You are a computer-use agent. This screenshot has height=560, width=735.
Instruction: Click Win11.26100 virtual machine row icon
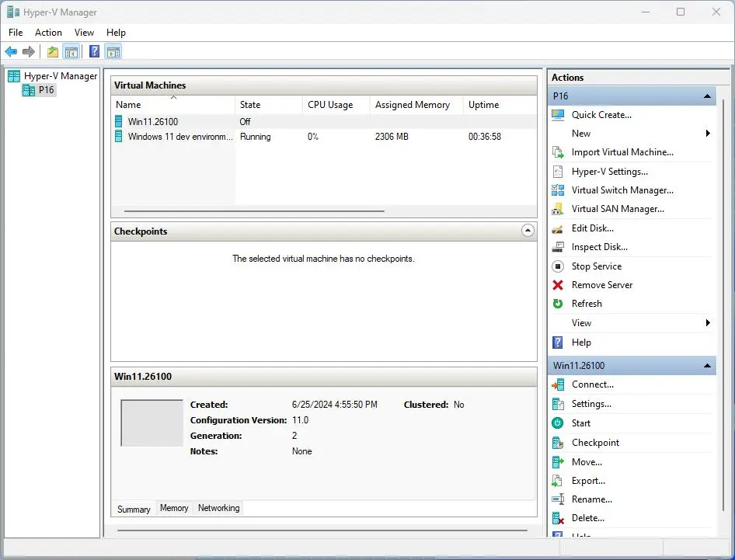(x=119, y=122)
